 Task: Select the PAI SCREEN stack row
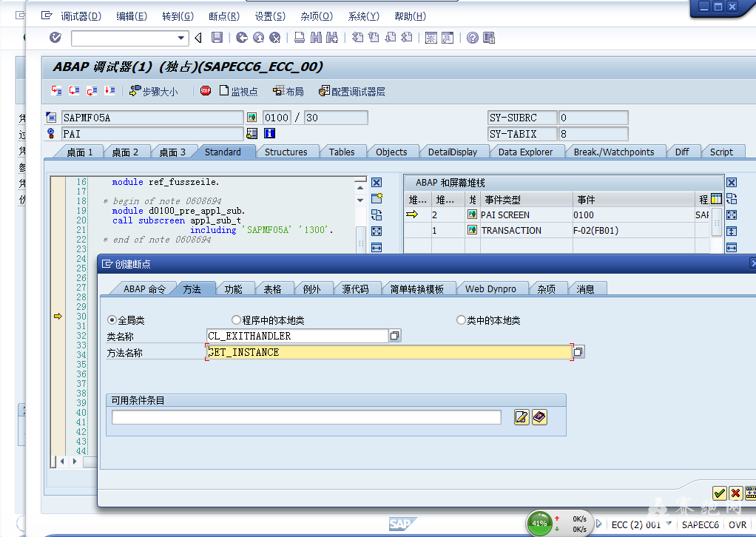(556, 215)
